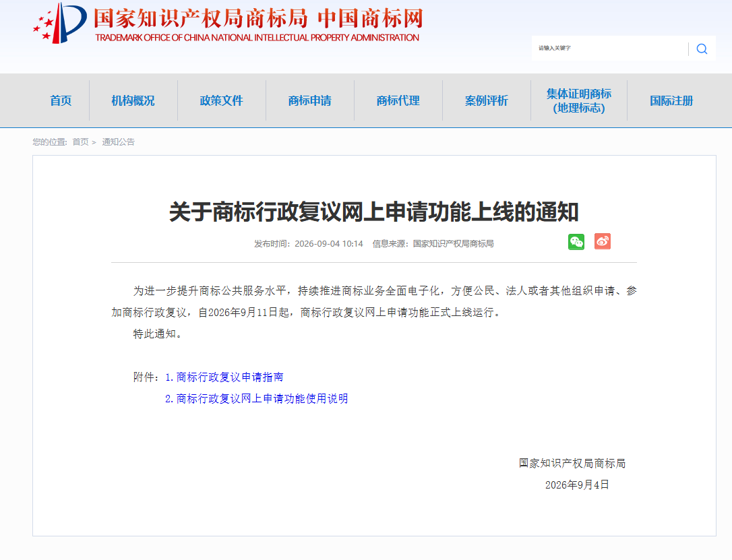Focus the 请输入关键字 search field
Viewport: 732px width, 560px height.
(609, 48)
